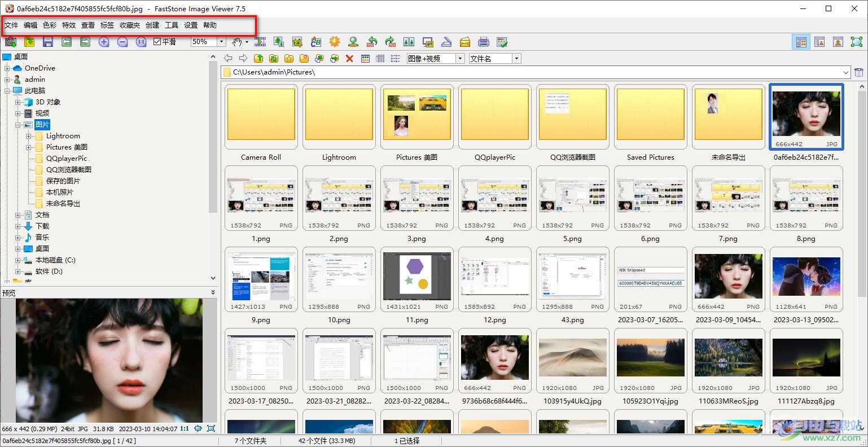
Task: Open the clone stamp tool icon
Action: (353, 42)
